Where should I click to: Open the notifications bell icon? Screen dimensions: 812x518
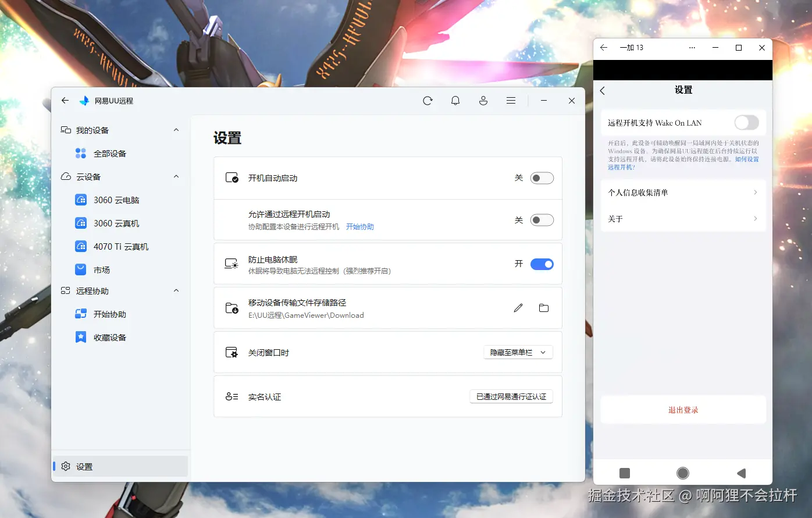click(455, 101)
